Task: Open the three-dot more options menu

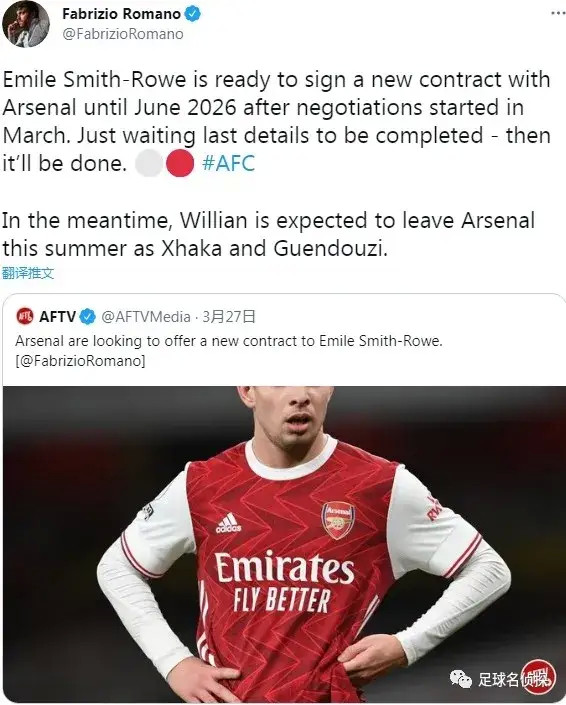Action: coord(558,13)
